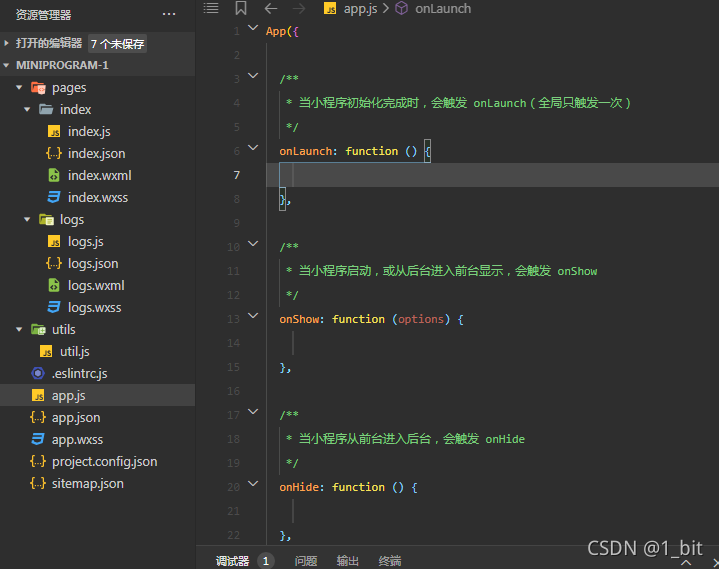Viewport: 719px width, 569px height.
Task: Open util.js in the file tree
Action: 74,352
